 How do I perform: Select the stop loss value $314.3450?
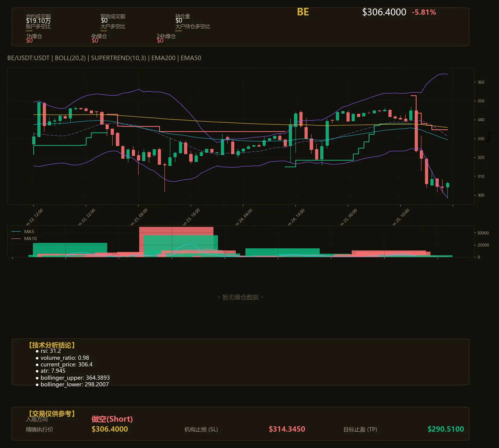[287, 429]
